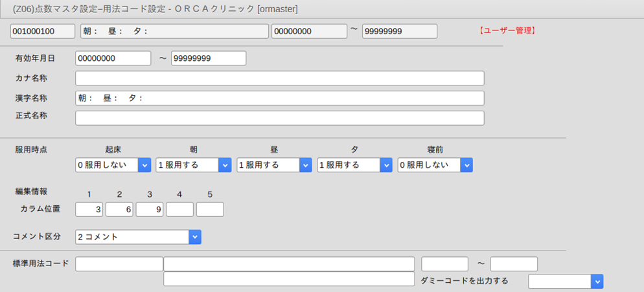Screen dimensions: 644x292
Task: Expand the 昼 dosage timing dropdown
Action: coord(274,165)
